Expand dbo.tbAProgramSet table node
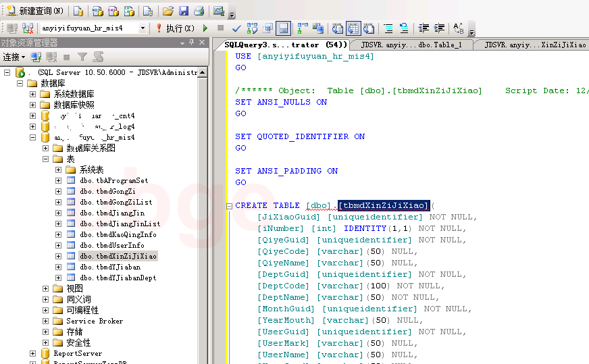 click(58, 181)
